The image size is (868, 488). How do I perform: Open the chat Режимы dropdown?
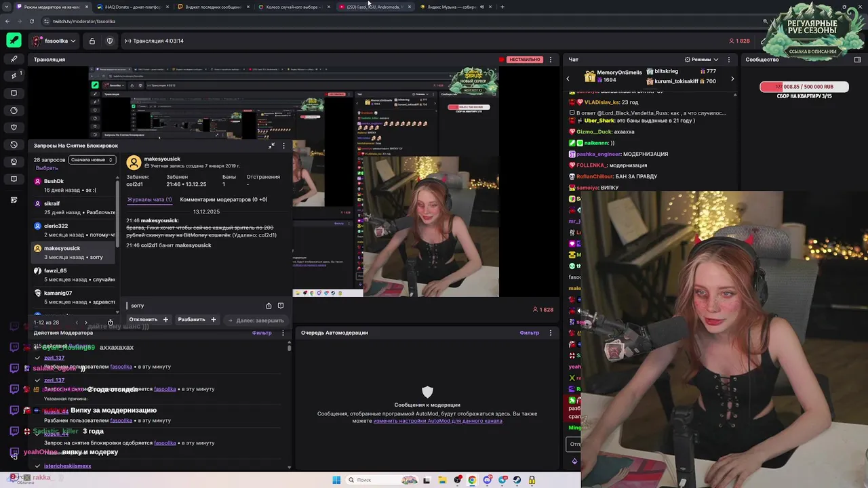pos(701,60)
